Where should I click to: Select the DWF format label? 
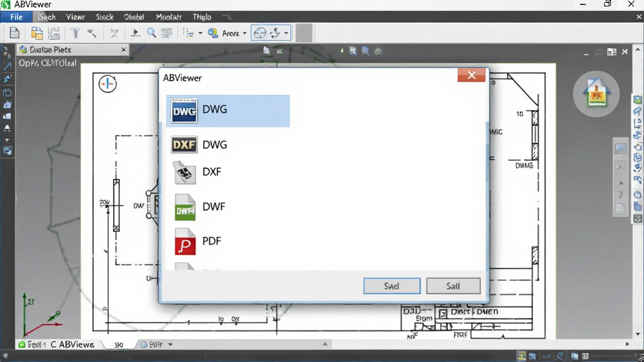(214, 206)
